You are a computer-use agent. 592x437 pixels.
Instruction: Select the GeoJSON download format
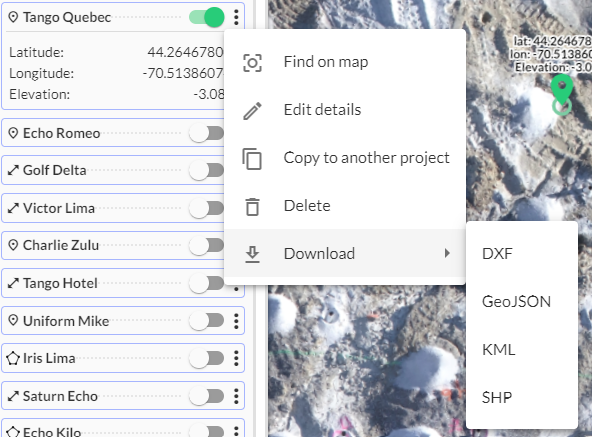[516, 302]
